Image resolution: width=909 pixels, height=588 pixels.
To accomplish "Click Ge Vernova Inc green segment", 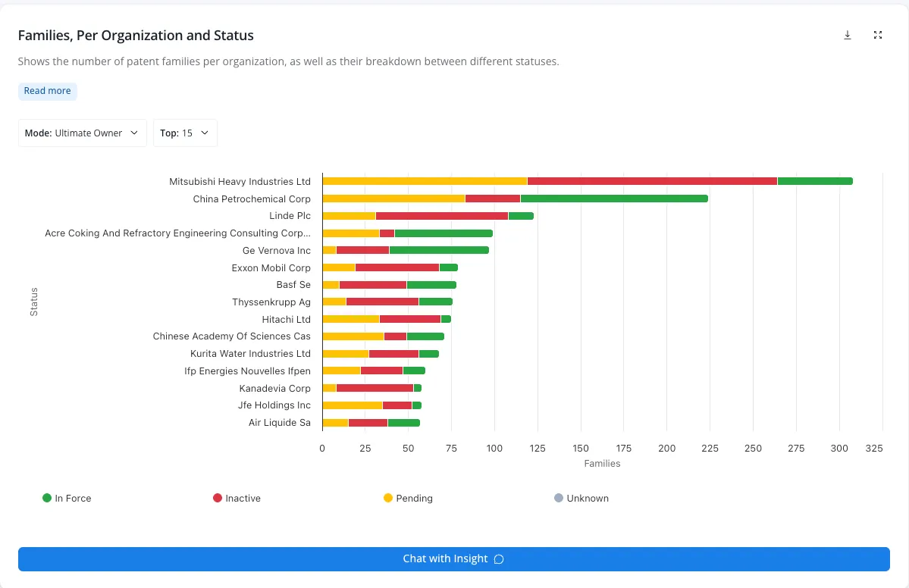I will (x=439, y=250).
